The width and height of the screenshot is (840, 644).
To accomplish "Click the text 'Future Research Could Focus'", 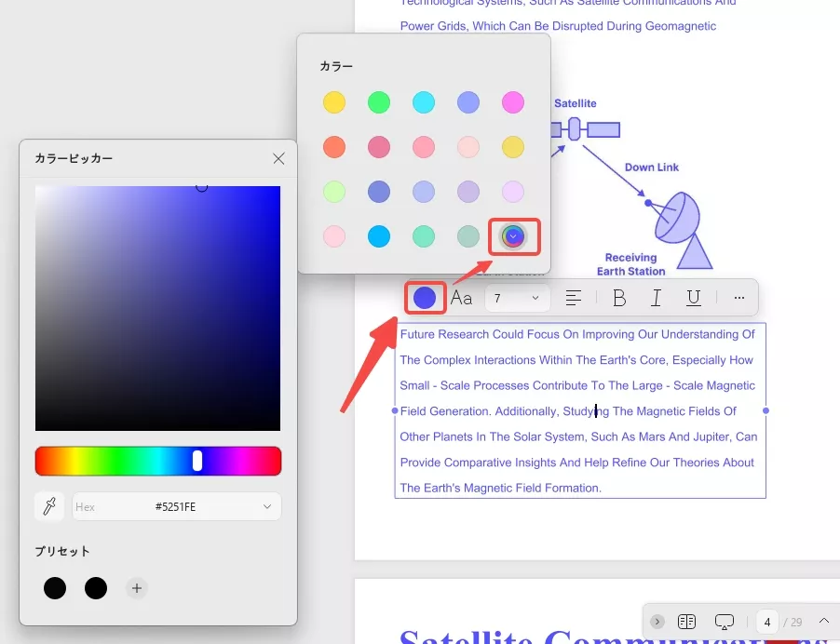I will pos(480,334).
